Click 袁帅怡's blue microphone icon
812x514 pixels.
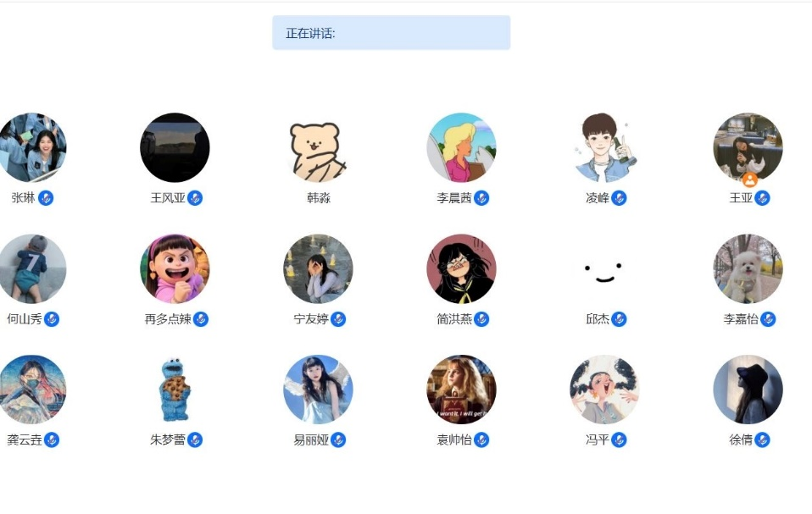click(481, 440)
